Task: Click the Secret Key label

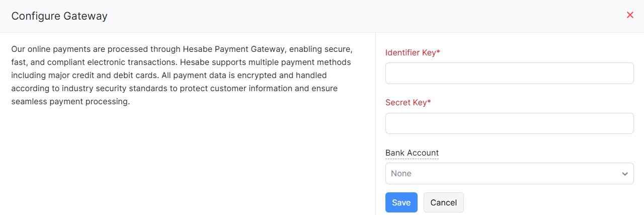Action: pos(406,102)
